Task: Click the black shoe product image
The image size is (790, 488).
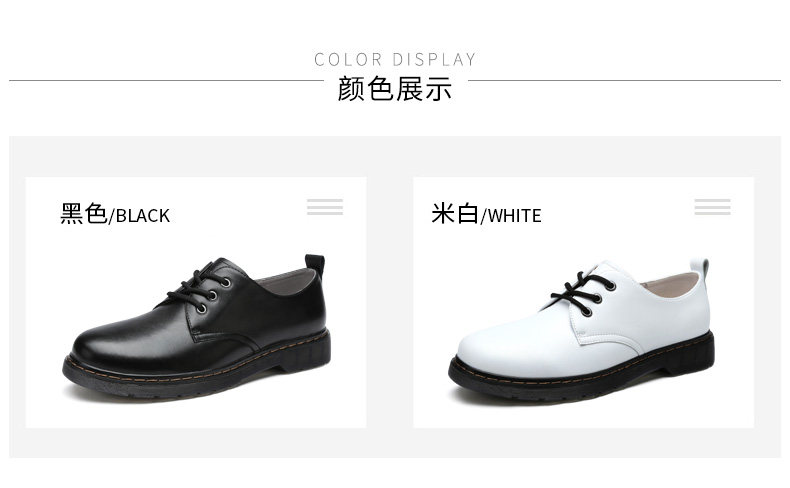Action: [x=197, y=327]
